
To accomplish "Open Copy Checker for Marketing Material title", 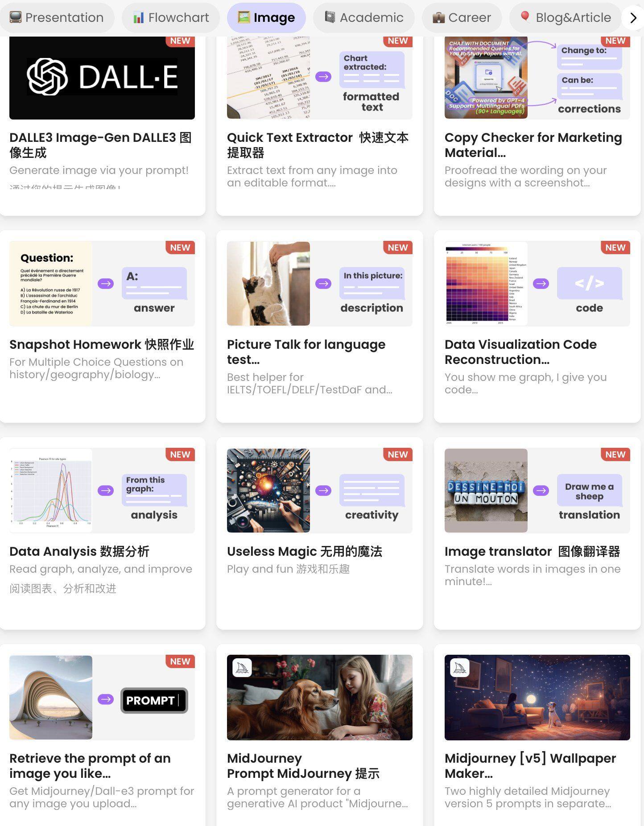I will [533, 145].
